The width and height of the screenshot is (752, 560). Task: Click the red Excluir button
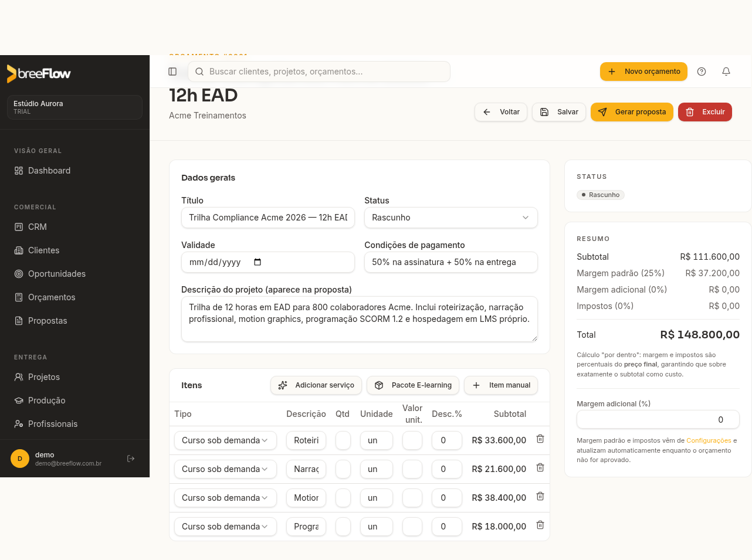click(705, 112)
